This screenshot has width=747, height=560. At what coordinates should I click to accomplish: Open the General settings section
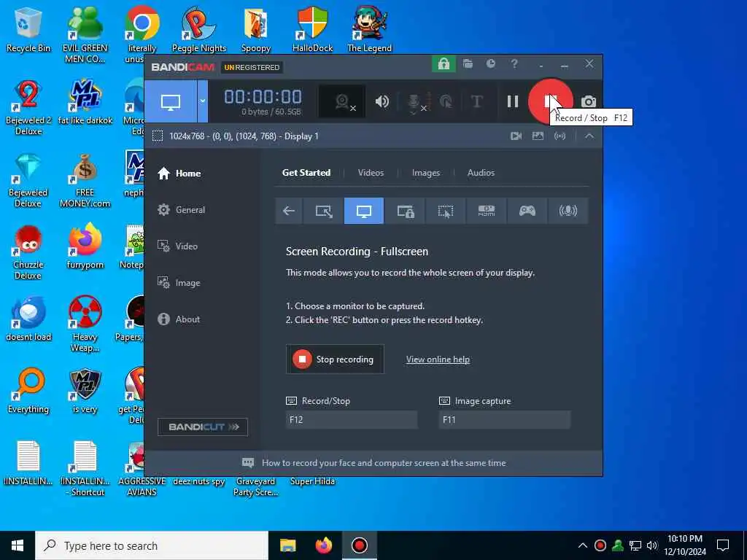click(x=181, y=209)
